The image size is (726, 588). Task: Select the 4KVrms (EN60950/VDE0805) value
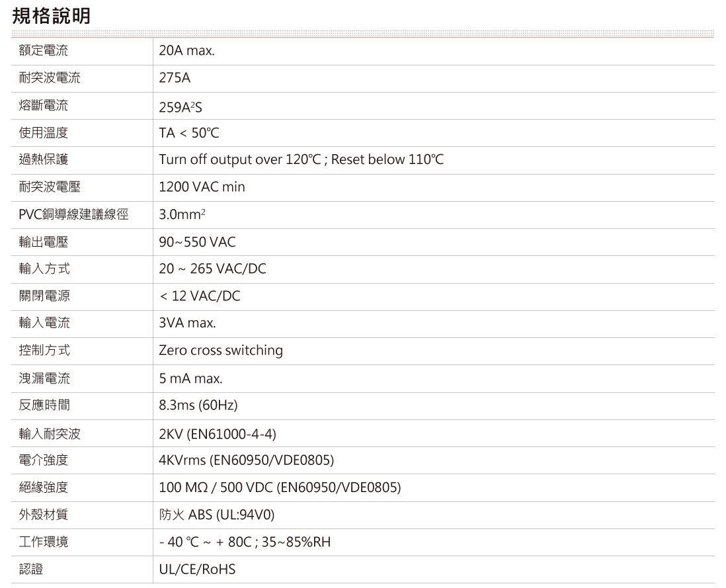pyautogui.click(x=246, y=460)
